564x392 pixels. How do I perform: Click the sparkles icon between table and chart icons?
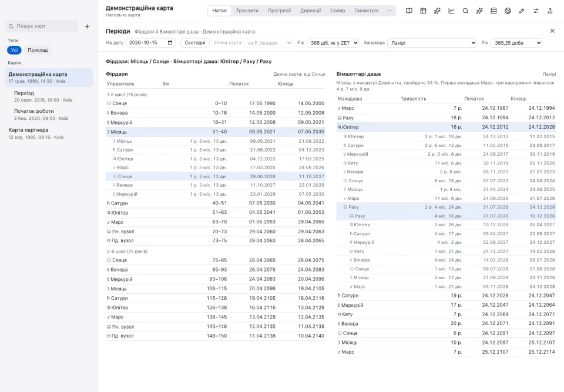(x=437, y=11)
